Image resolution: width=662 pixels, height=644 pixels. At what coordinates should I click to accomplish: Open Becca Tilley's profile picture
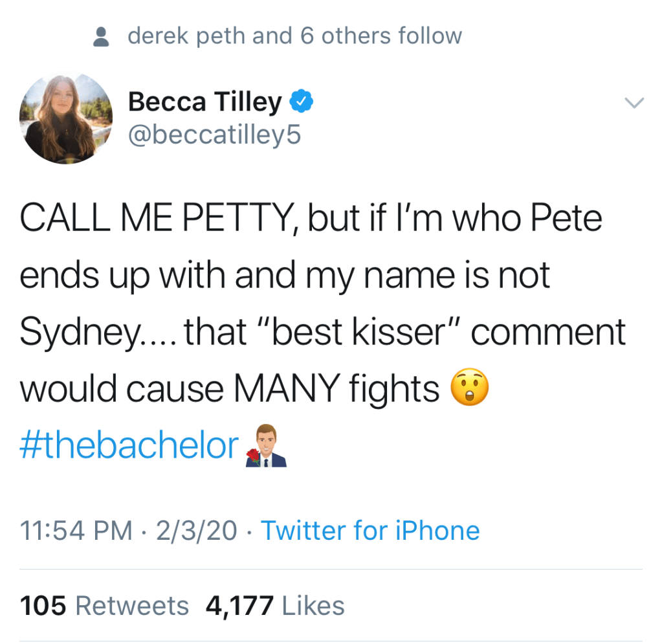tap(66, 118)
